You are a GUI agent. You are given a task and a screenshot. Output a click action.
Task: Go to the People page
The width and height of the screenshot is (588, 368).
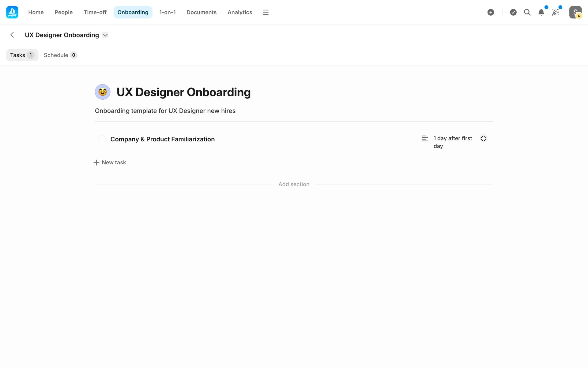(63, 12)
